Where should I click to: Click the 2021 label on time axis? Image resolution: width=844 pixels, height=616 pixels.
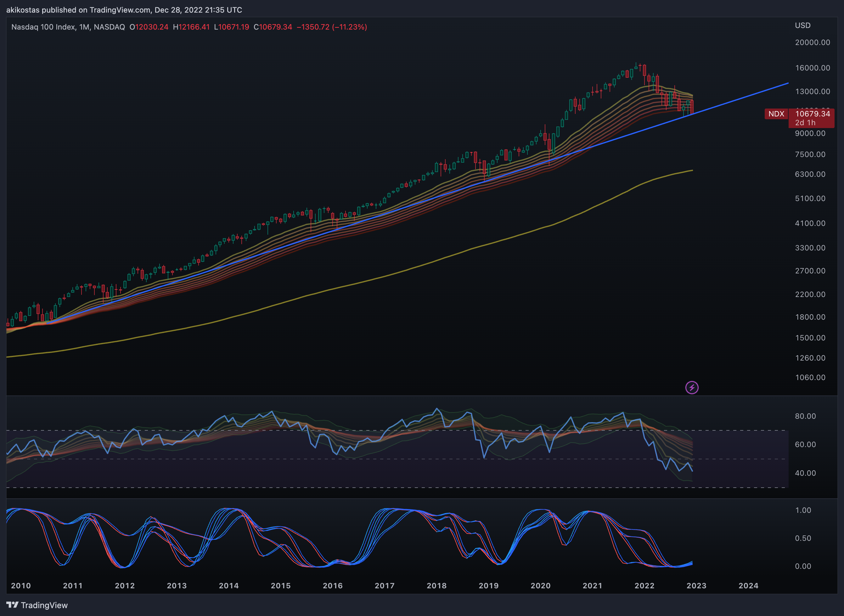(593, 586)
